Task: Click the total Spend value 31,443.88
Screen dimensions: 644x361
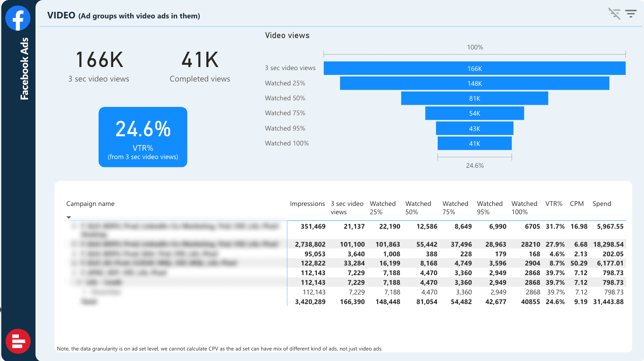Action: point(608,302)
